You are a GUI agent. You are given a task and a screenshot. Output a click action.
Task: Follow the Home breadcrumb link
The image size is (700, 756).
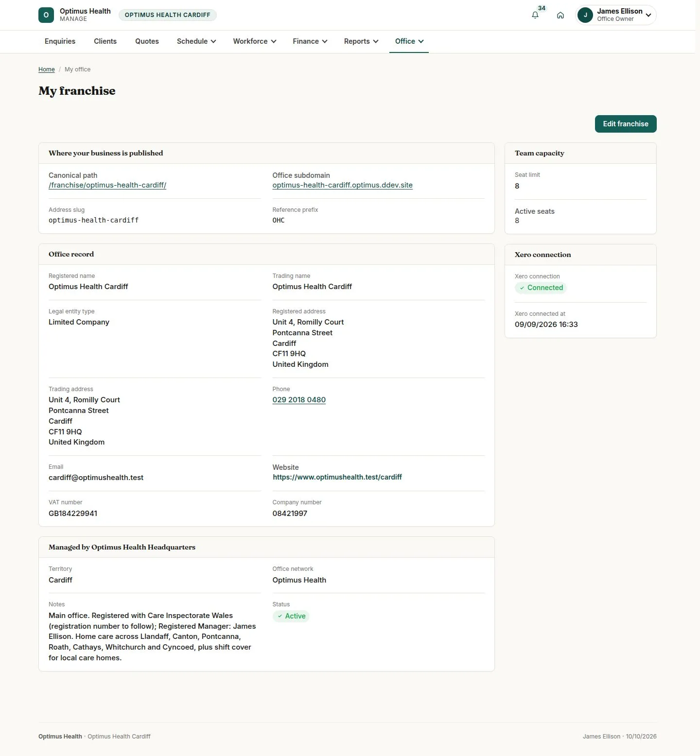[47, 69]
